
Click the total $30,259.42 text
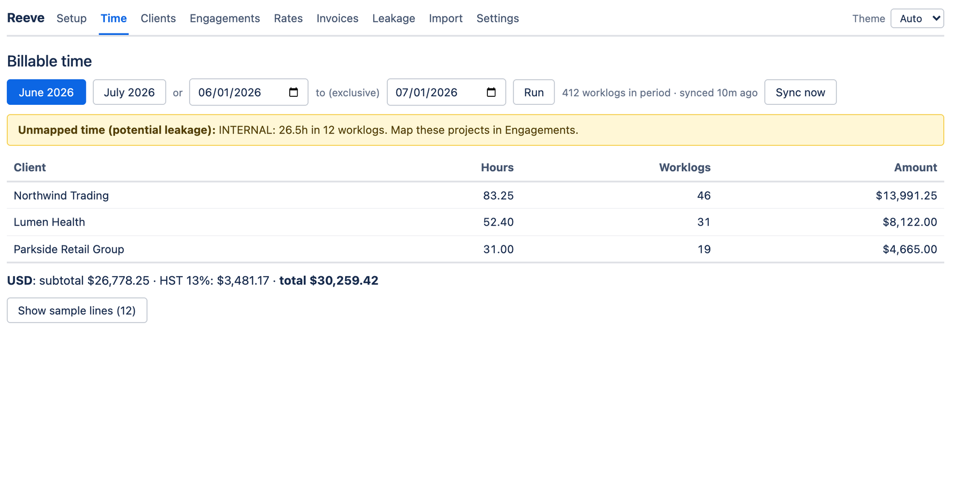329,280
